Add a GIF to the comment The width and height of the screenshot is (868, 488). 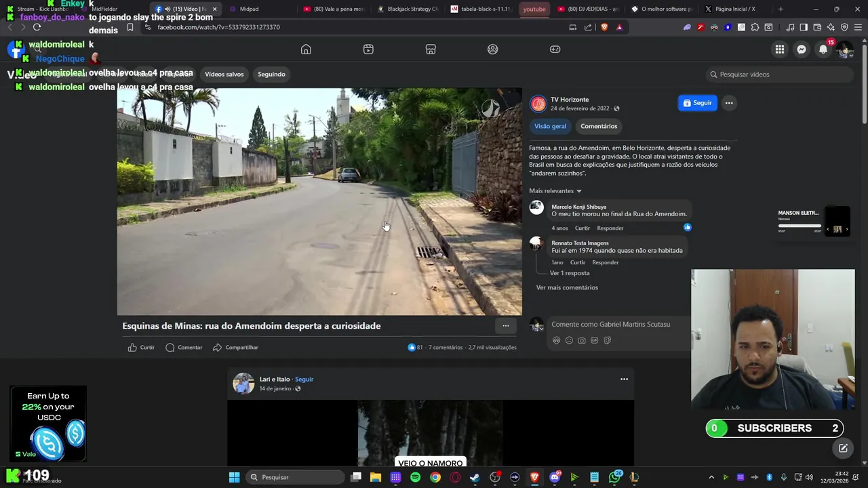pos(595,340)
